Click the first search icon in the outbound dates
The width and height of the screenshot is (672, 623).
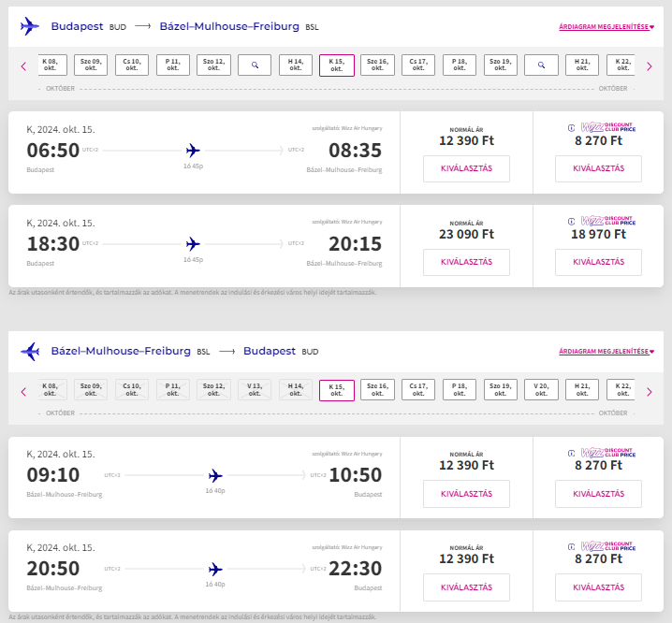pyautogui.click(x=254, y=65)
